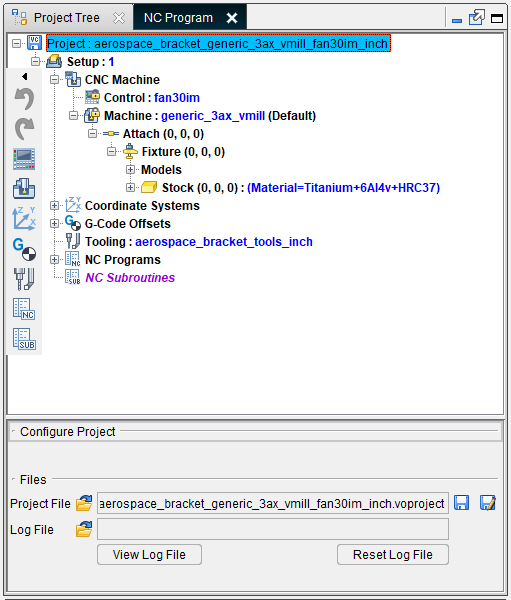Open G-Code Offsets sidebar icon
The height and width of the screenshot is (600, 511).
24,249
